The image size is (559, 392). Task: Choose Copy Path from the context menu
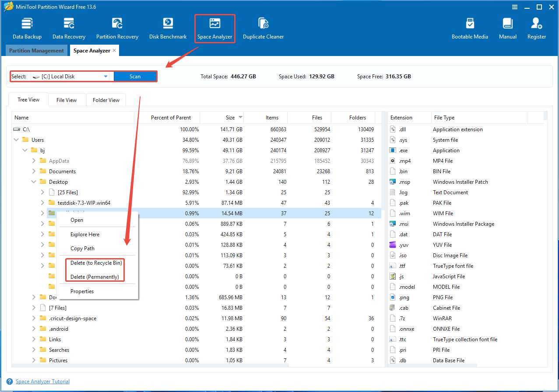tap(83, 248)
